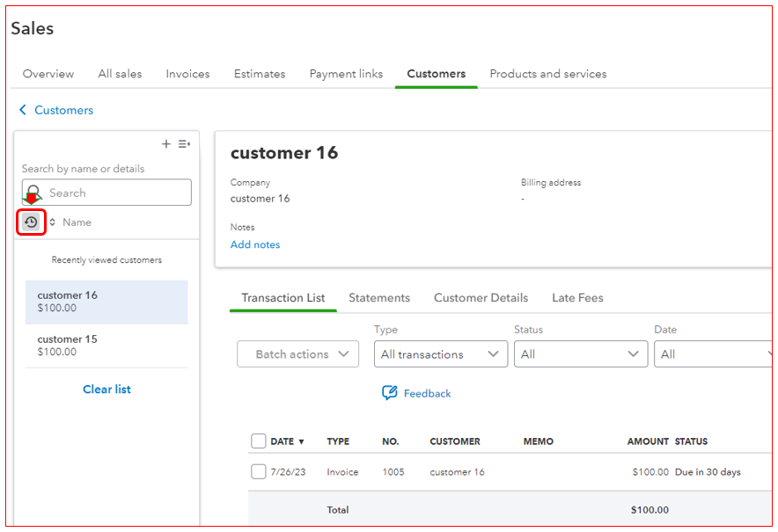Click the Feedback speech-bubble icon
The image size is (778, 532).
[x=388, y=393]
